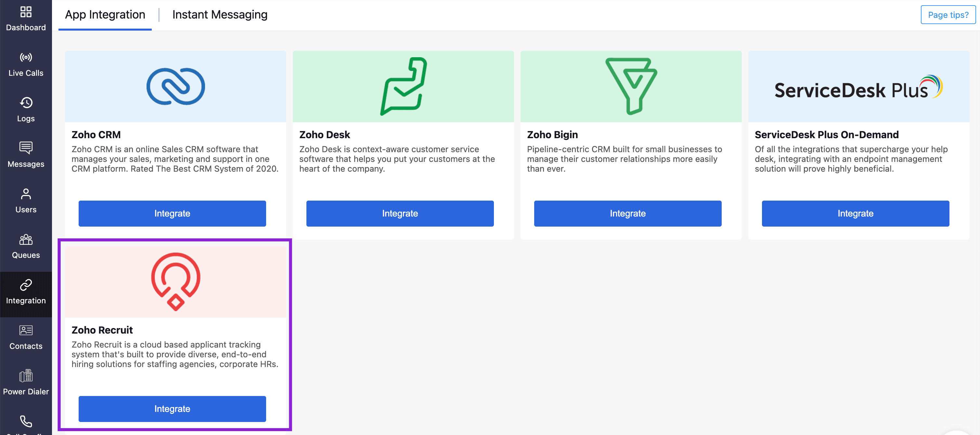
Task: Click the Zoho CRM logo thumbnail
Action: pos(175,86)
